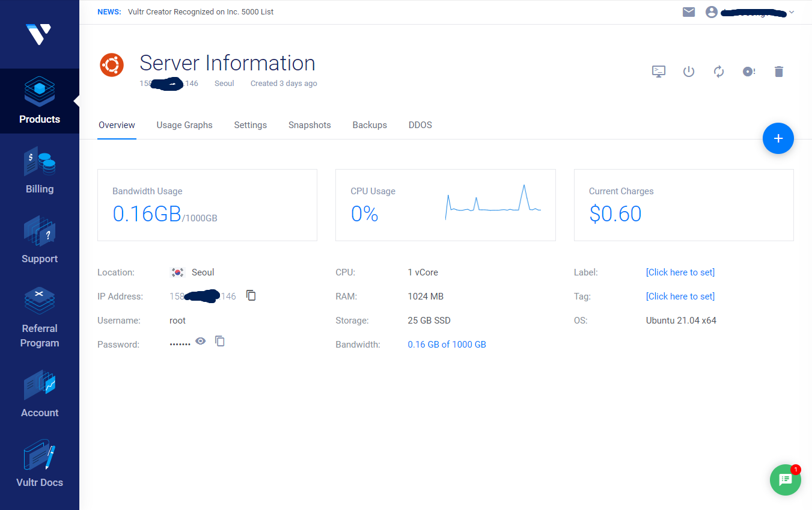This screenshot has height=510, width=812.
Task: Open the Referral Program icon
Action: tap(40, 301)
